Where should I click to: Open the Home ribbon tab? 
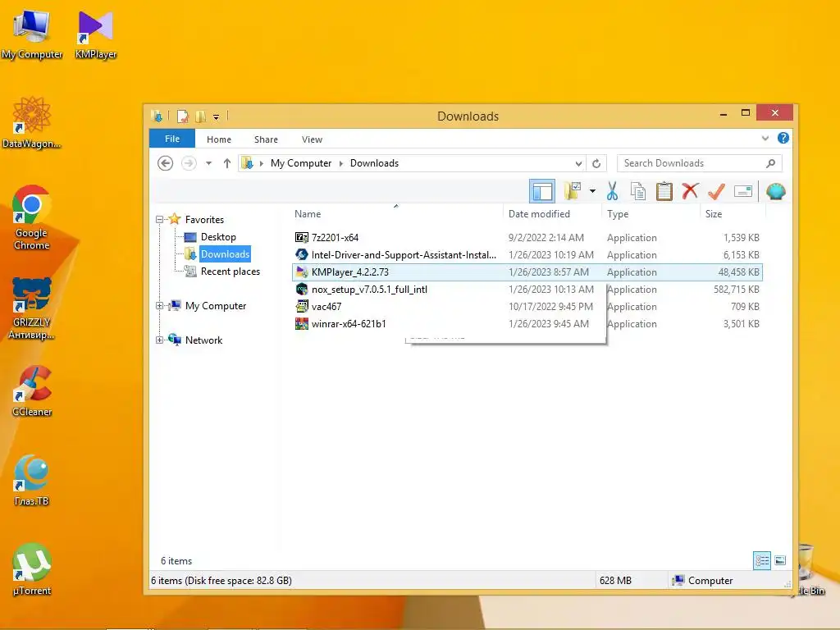[219, 139]
